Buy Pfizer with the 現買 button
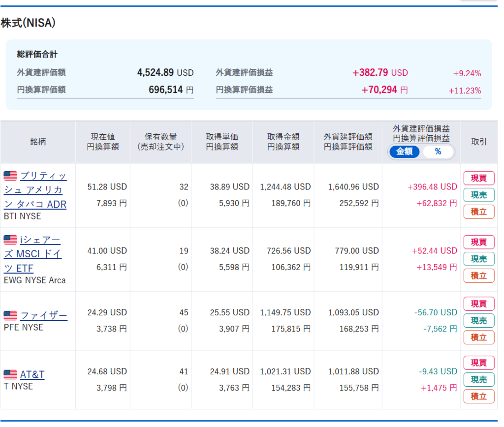This screenshot has height=427, width=504. click(x=478, y=304)
